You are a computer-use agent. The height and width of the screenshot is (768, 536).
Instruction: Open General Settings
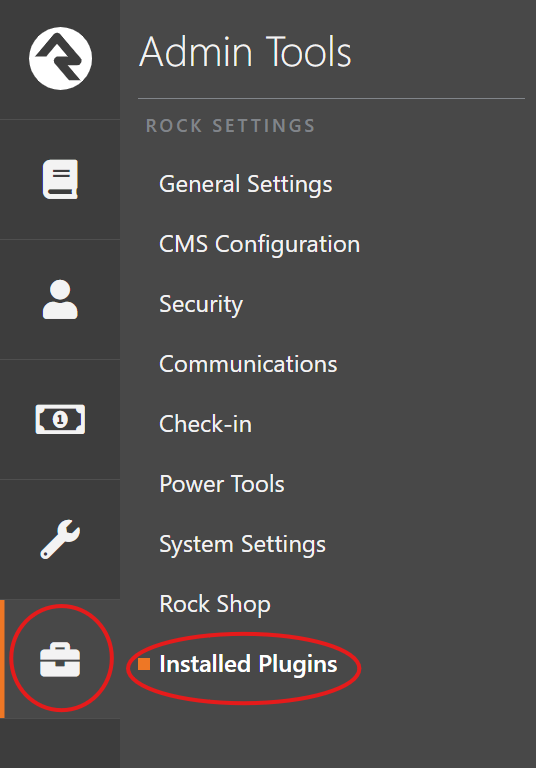pyautogui.click(x=246, y=185)
